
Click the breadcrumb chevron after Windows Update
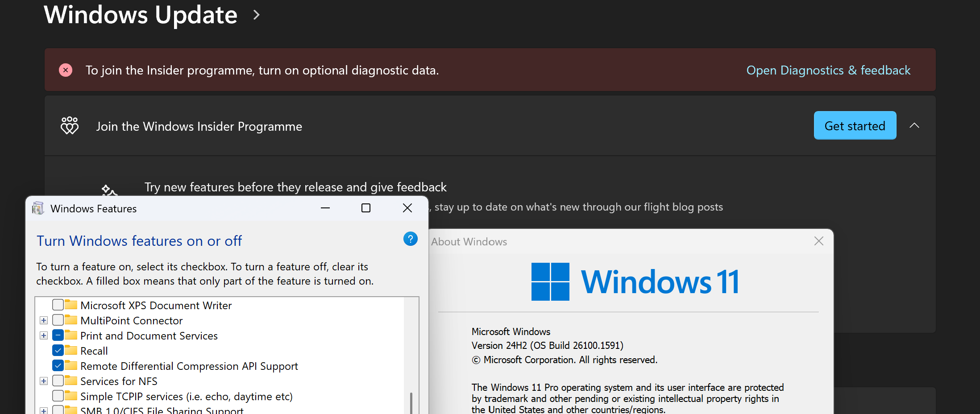[256, 15]
